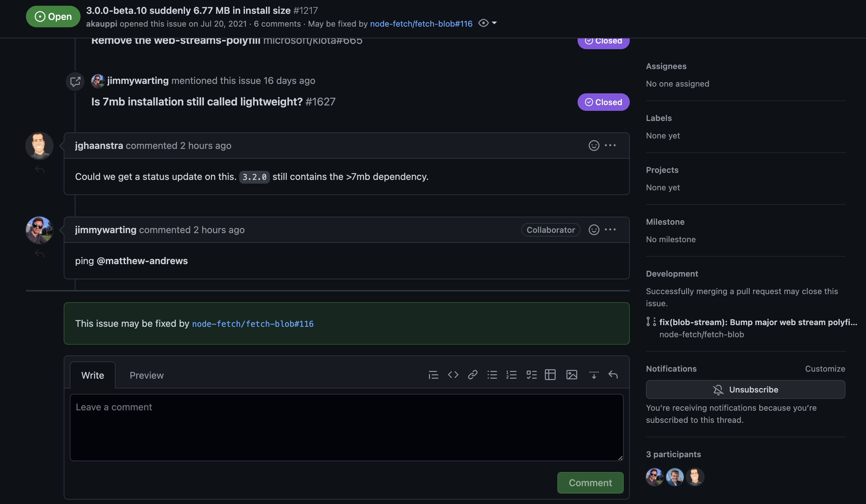Reply to jimmywarting's comment
This screenshot has height=504, width=866.
pos(39,253)
